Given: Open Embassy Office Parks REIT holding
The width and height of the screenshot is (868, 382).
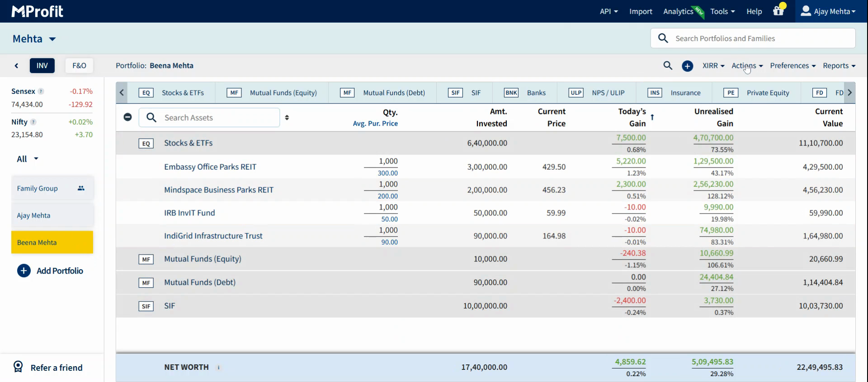Looking at the screenshot, I should click(x=210, y=167).
